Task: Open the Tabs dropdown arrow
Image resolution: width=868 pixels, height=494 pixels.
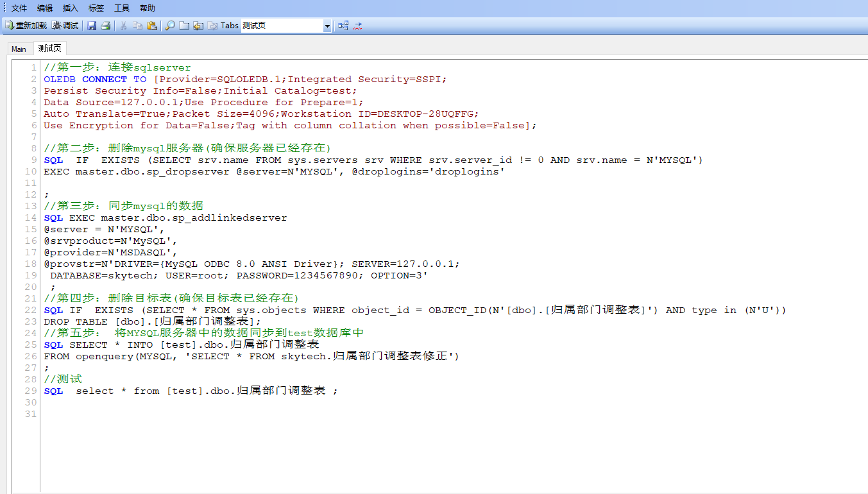Action: (x=327, y=26)
